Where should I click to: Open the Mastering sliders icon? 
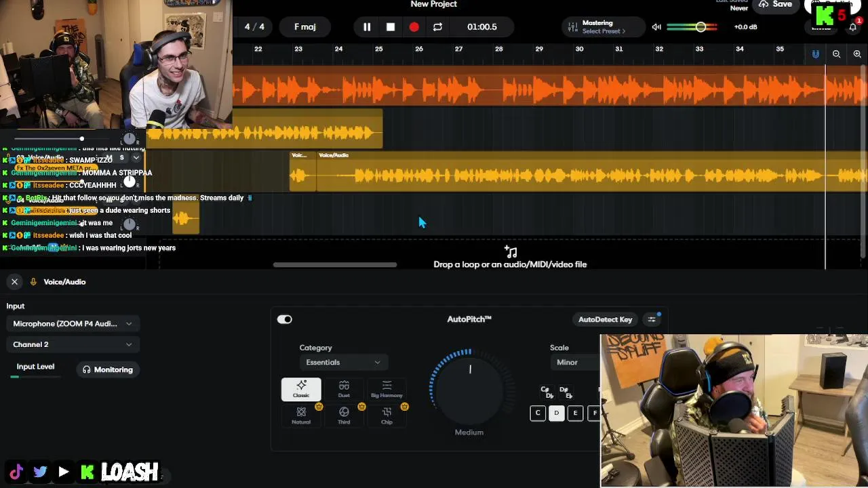(x=573, y=27)
